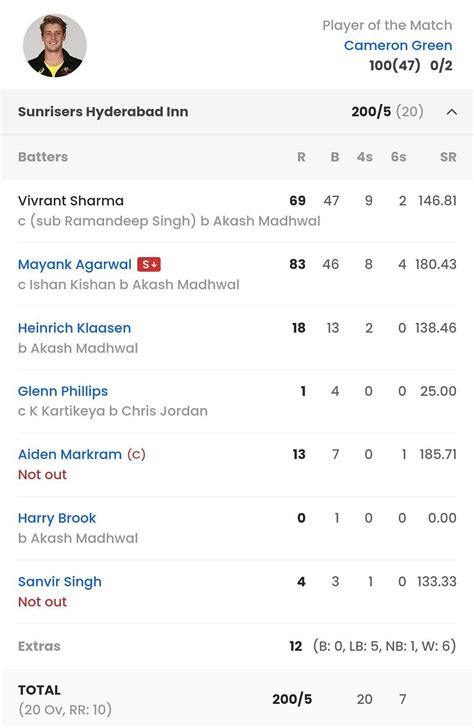
Task: Select Vivrant Sharma batter row
Action: click(x=237, y=210)
